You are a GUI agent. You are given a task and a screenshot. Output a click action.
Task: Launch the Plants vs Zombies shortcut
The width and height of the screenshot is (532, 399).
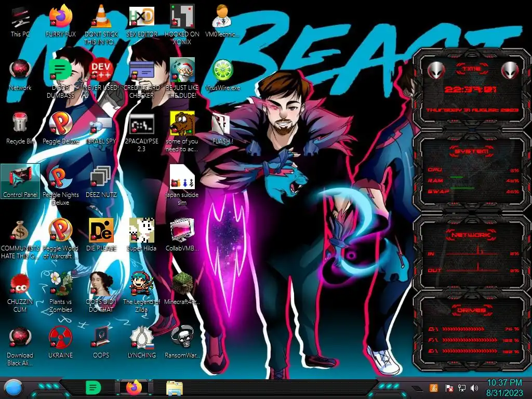61,292
